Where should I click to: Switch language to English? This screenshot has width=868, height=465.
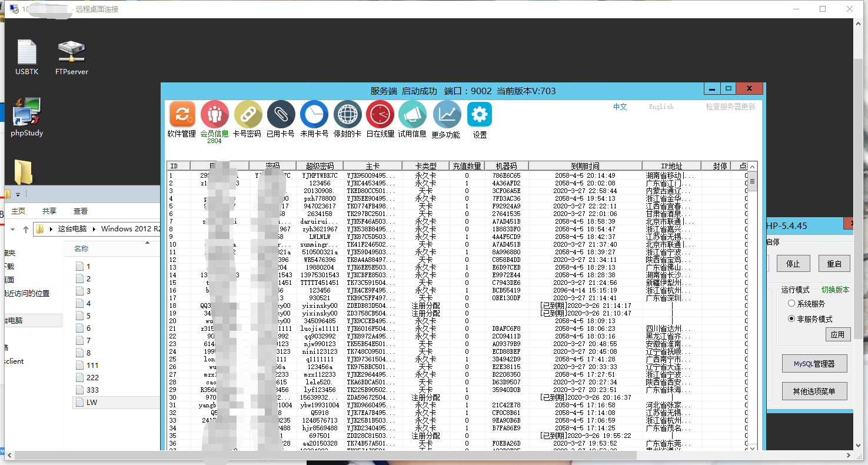[x=661, y=107]
